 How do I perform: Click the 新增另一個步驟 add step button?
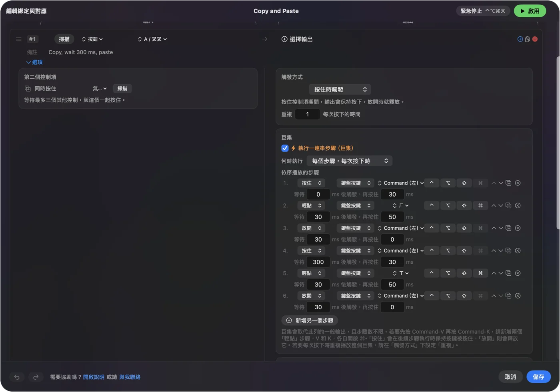pyautogui.click(x=310, y=320)
